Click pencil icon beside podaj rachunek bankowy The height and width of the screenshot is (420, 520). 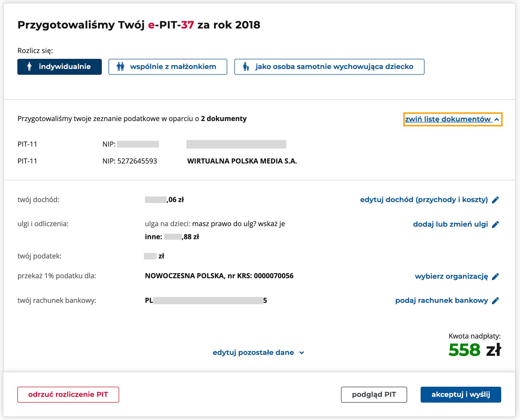coord(495,301)
